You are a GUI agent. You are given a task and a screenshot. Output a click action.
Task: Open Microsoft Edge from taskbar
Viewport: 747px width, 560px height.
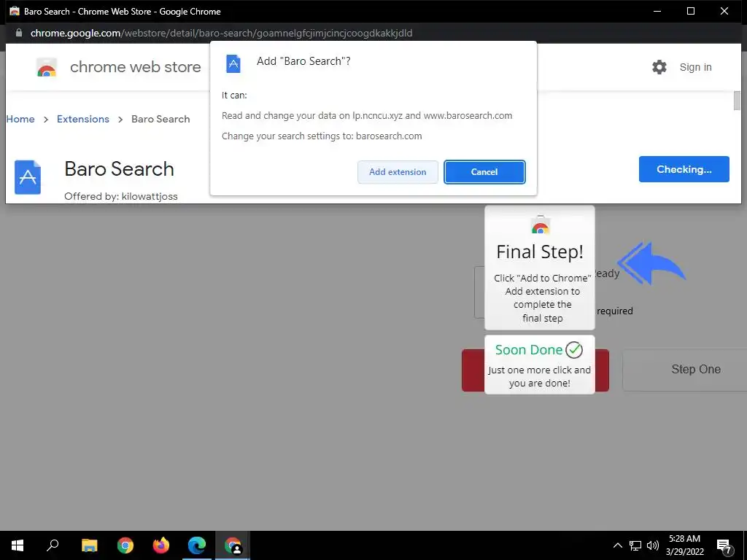click(197, 545)
